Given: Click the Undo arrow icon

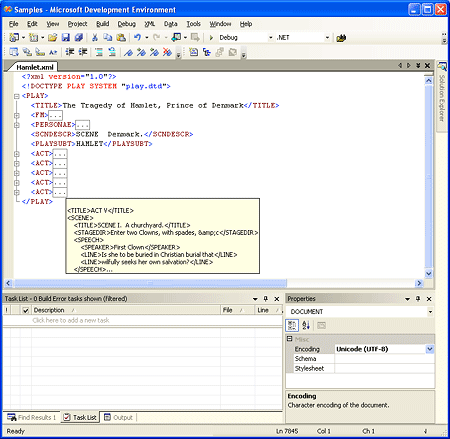Looking at the screenshot, I should [137, 37].
